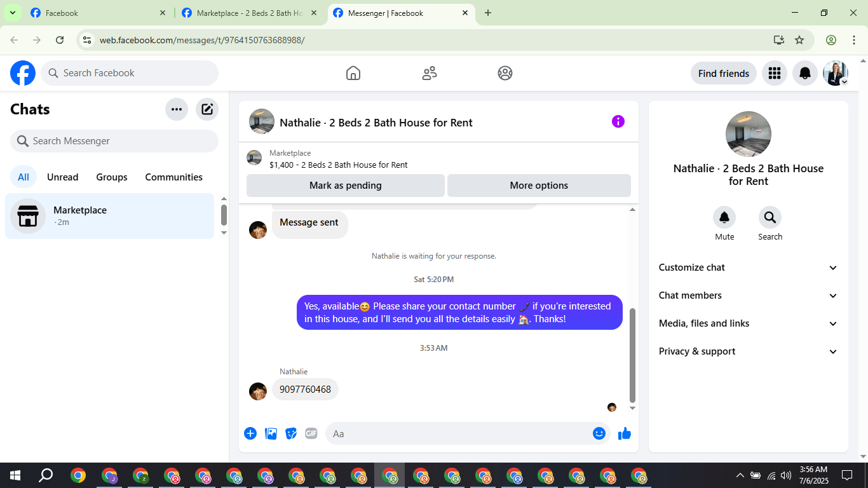
Task: Show hidden system tray icons
Action: point(740,475)
